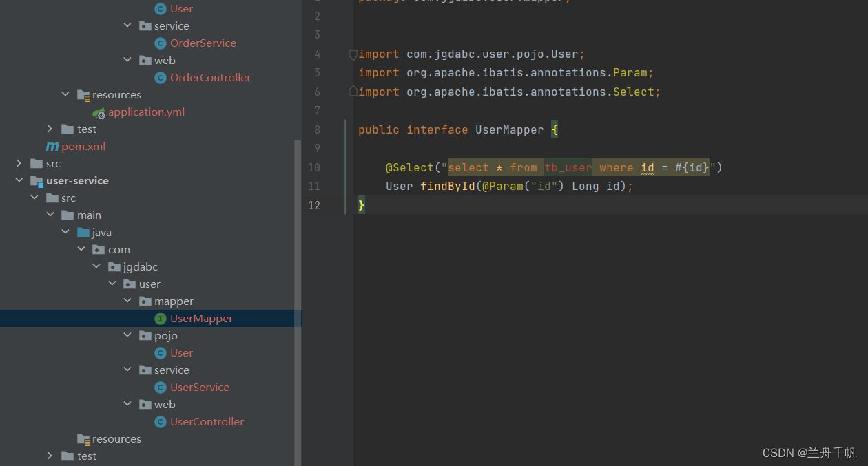
Task: Select the src label under user-service
Action: click(x=68, y=198)
